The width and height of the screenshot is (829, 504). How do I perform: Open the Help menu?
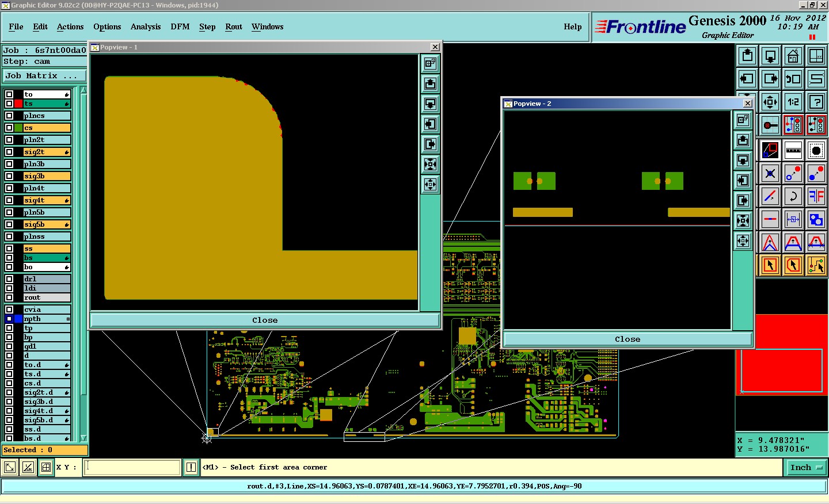(x=573, y=26)
